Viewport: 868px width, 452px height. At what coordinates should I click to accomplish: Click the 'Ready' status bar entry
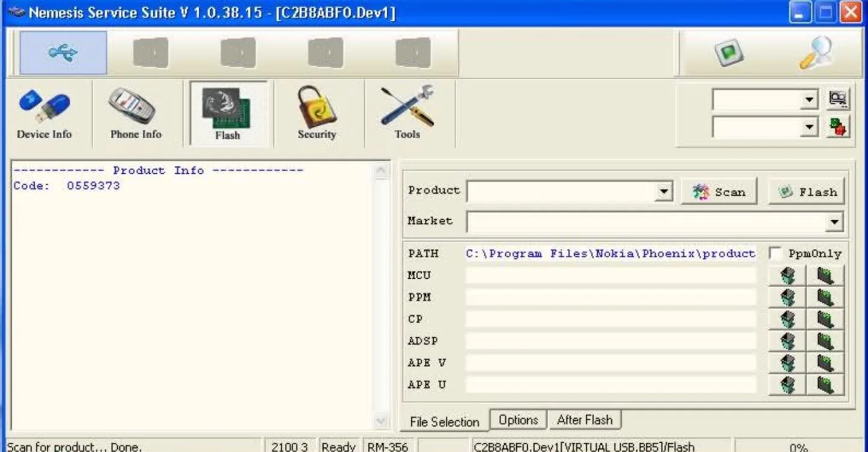[x=338, y=447]
